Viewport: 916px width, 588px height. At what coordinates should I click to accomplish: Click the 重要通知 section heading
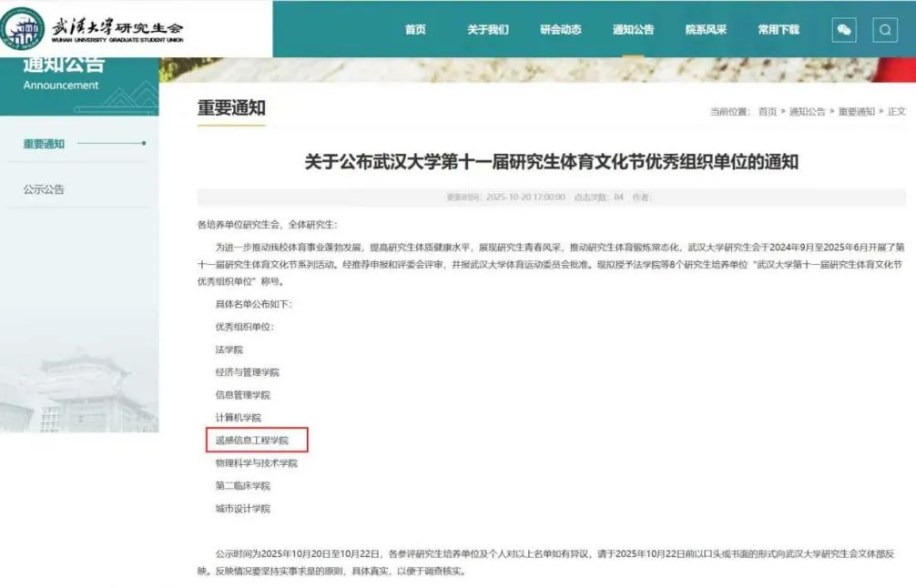231,108
